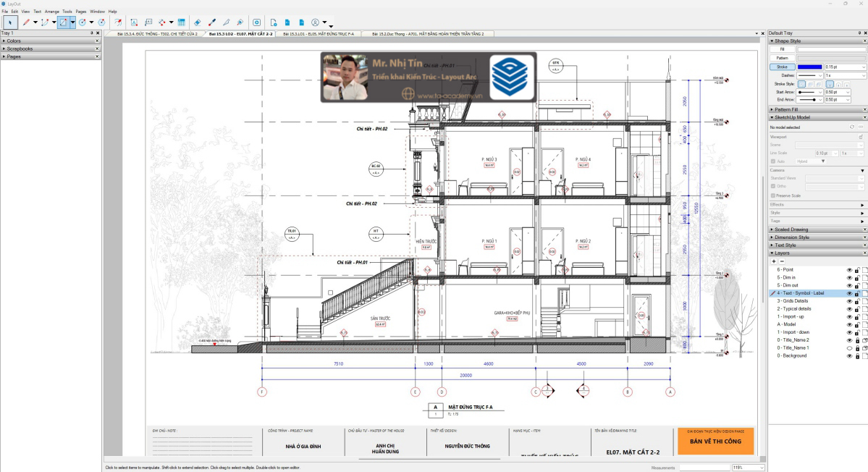Show the 0 - Title_Name 1 layer
Image resolution: width=868 pixels, height=472 pixels.
[x=849, y=348]
